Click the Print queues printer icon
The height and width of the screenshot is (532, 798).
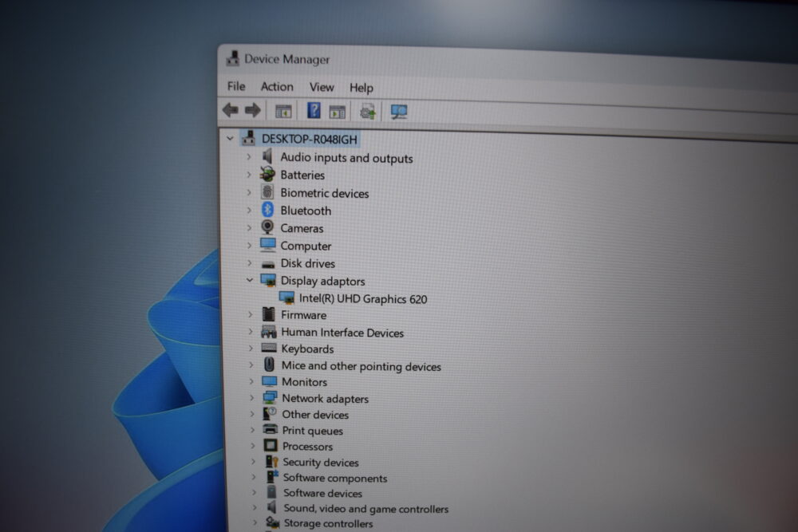click(271, 430)
